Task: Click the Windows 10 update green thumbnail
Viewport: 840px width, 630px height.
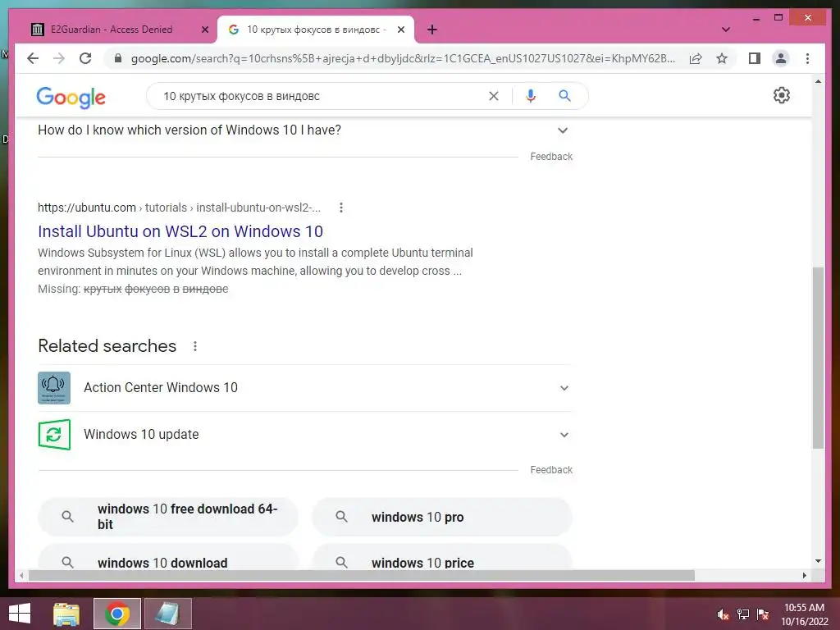Action: click(x=54, y=435)
